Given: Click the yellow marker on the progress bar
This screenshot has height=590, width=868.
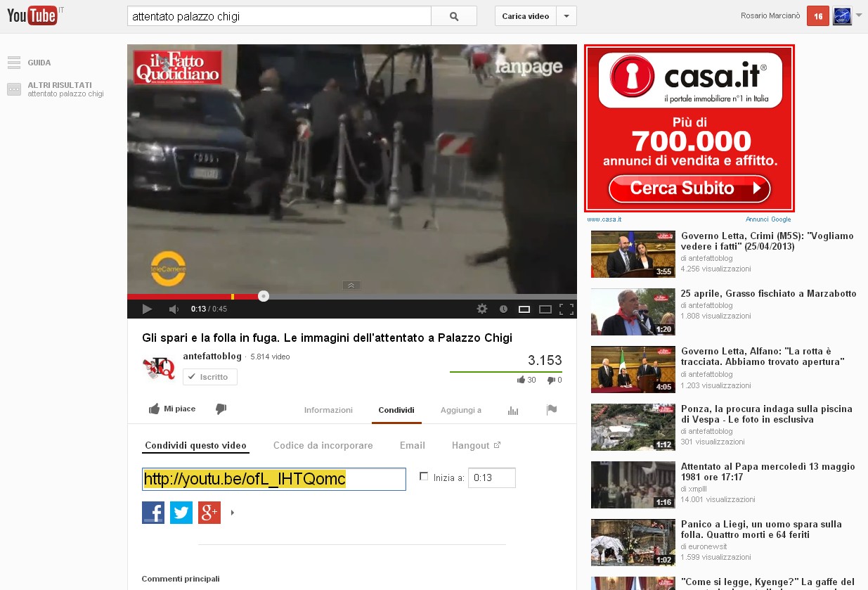Looking at the screenshot, I should click(233, 297).
